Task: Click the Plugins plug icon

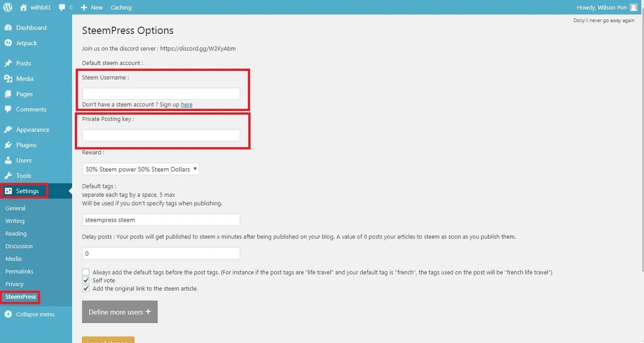Action: pyautogui.click(x=8, y=145)
